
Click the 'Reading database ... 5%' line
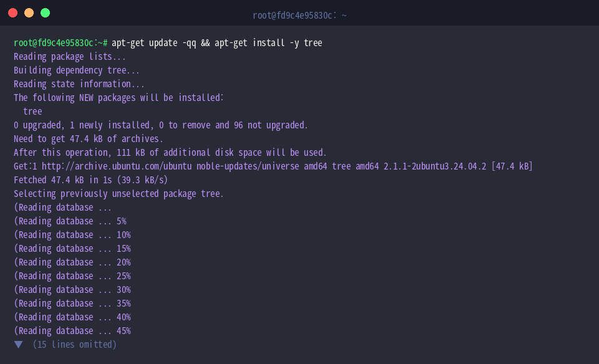(70, 221)
